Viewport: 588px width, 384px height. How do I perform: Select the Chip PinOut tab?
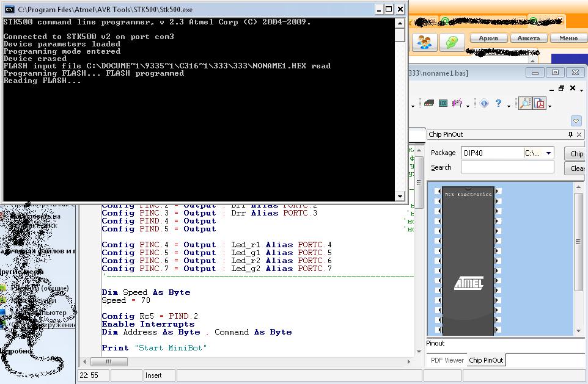click(x=486, y=360)
